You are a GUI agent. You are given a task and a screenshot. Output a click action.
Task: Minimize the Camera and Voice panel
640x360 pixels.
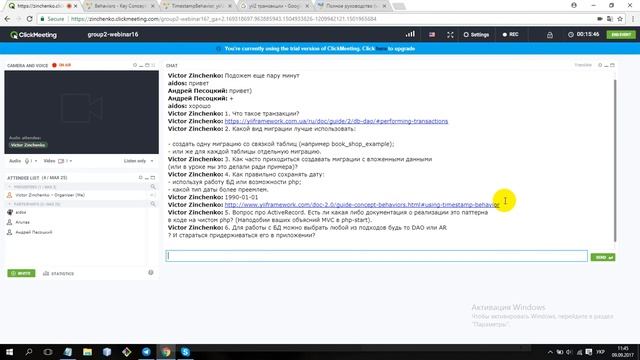pyautogui.click(x=141, y=65)
